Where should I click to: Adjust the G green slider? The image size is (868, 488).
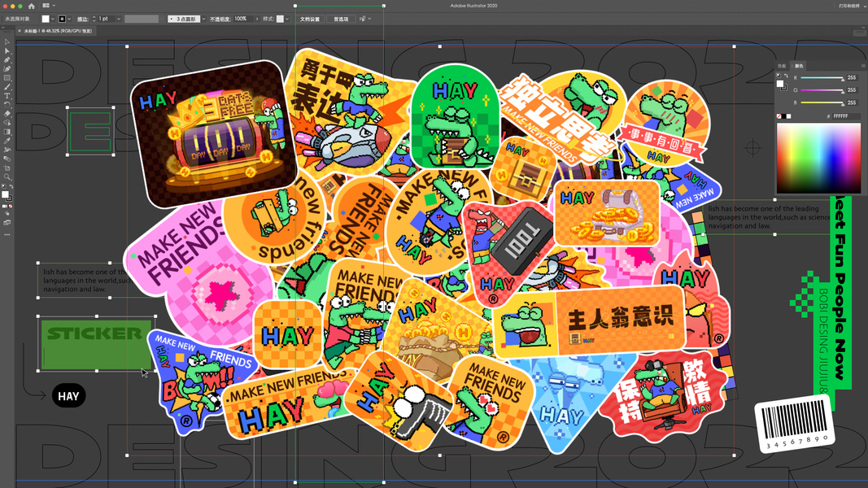(822, 90)
